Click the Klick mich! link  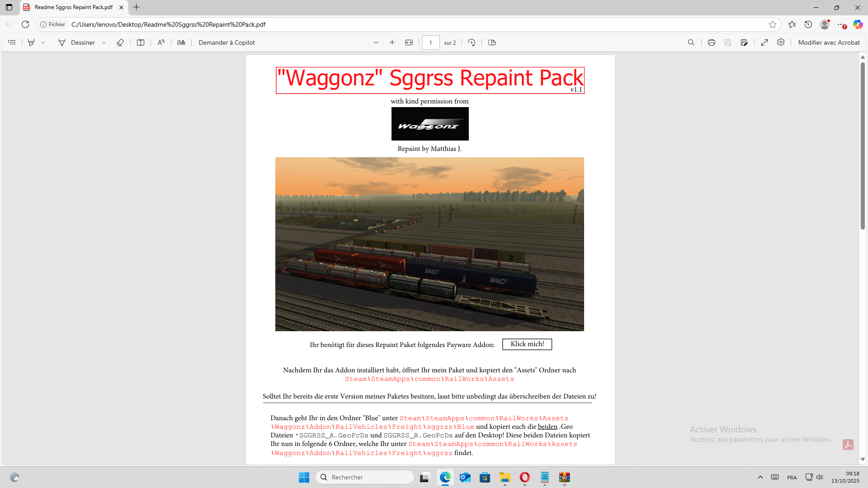527,344
